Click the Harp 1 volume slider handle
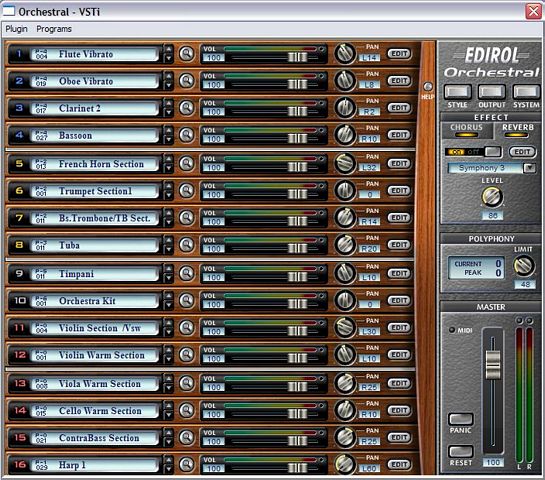The height and width of the screenshot is (480, 545). point(298,468)
